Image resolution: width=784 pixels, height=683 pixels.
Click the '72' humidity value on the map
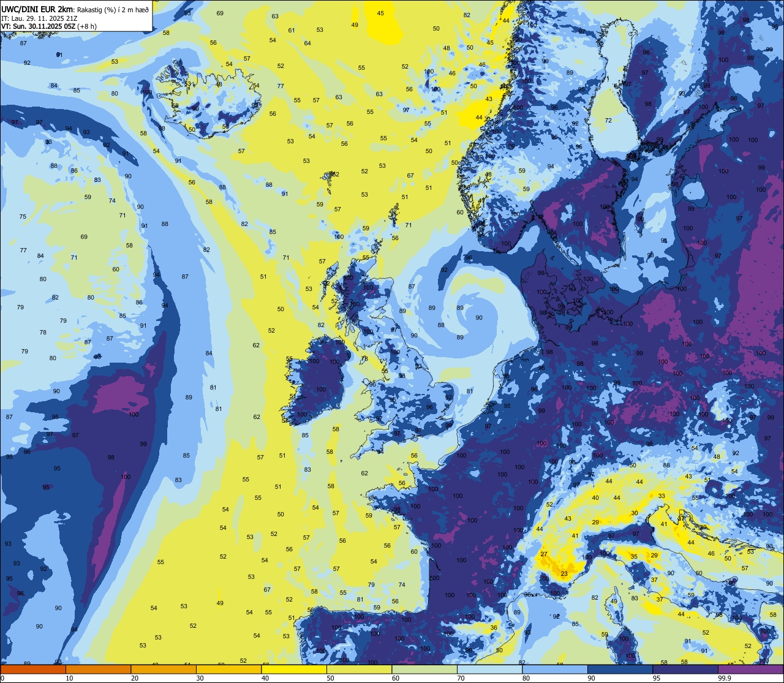click(608, 120)
